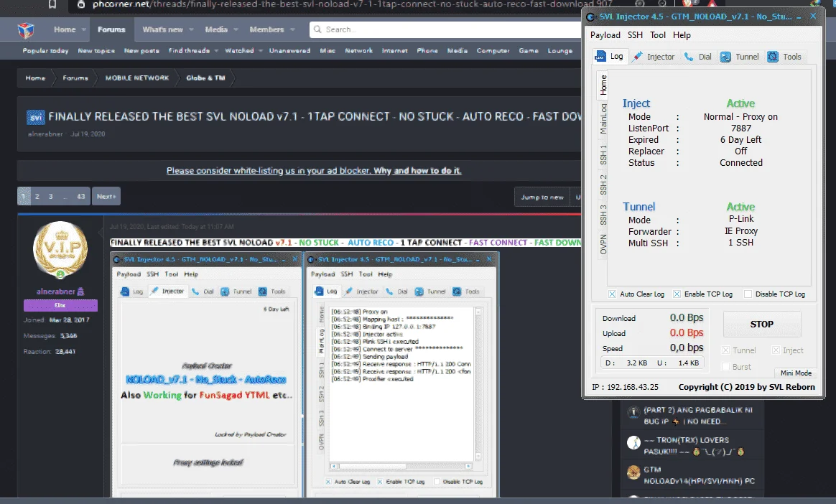836x504 pixels.
Task: Go to page 3 of the thread
Action: (51, 196)
